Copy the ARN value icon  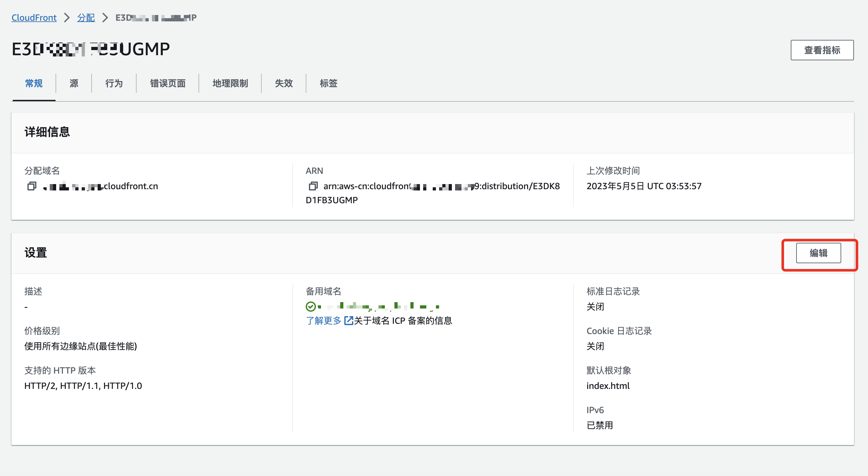click(313, 186)
